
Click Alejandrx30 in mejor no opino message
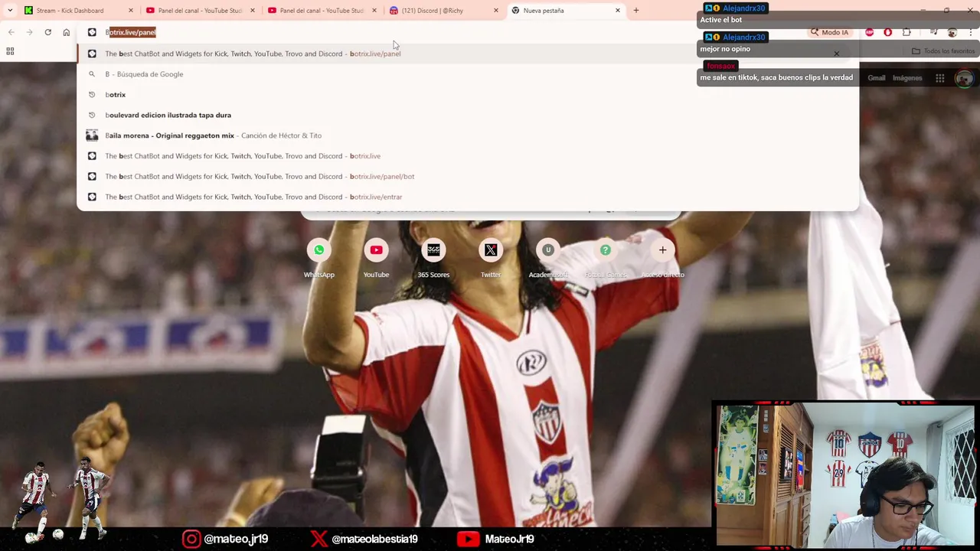[x=743, y=37]
